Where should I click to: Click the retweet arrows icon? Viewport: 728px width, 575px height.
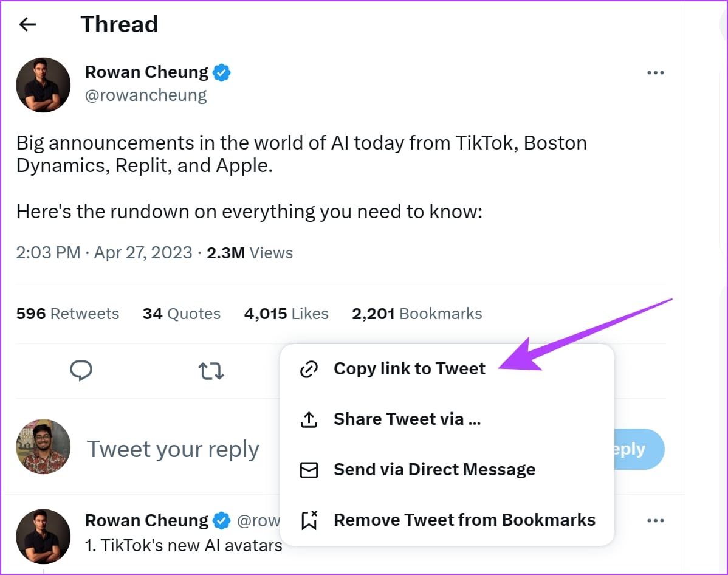(211, 371)
